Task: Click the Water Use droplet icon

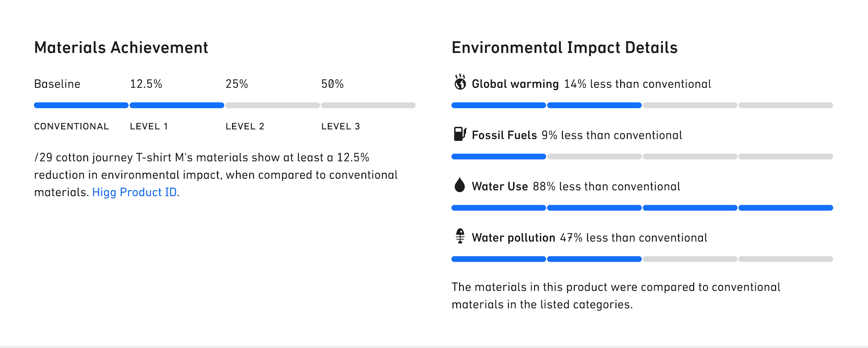Action: pyautogui.click(x=460, y=185)
